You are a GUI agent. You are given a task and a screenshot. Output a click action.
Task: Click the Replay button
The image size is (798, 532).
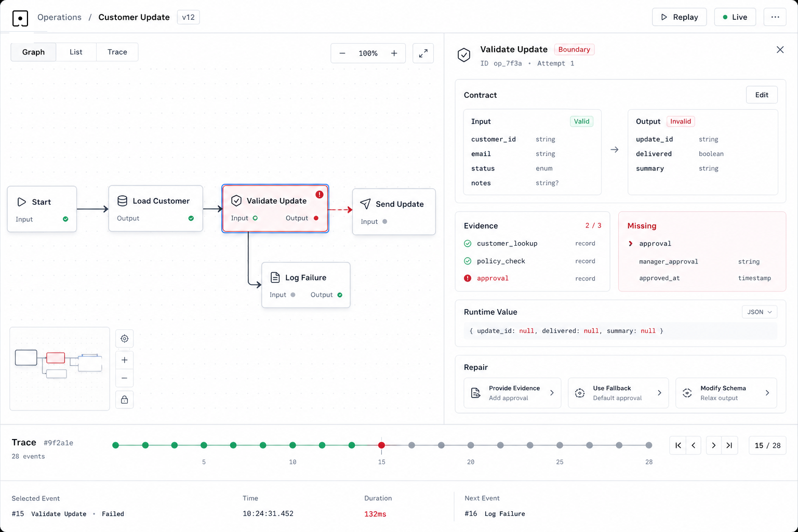(679, 17)
